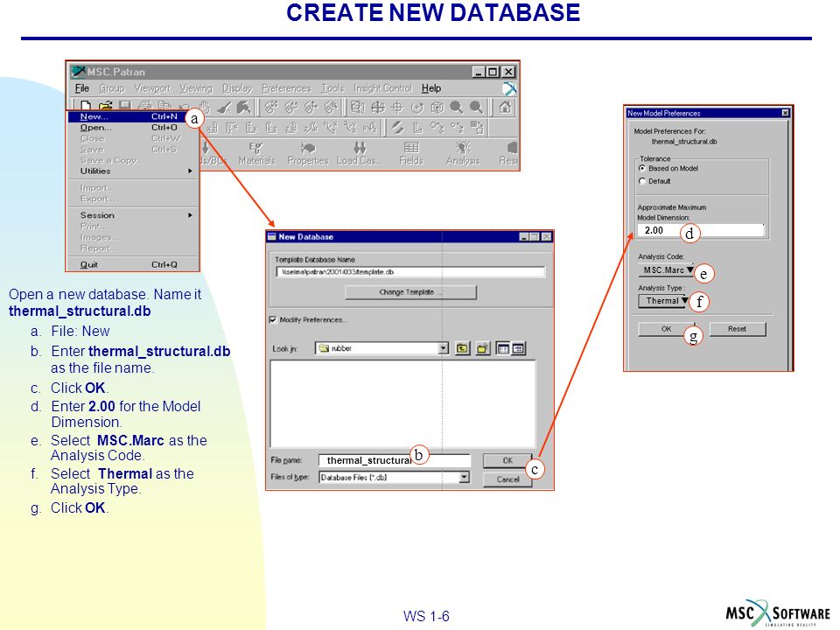Open the Analysis Code MSC.Marc dropdown
The height and width of the screenshot is (630, 840).
point(665,270)
